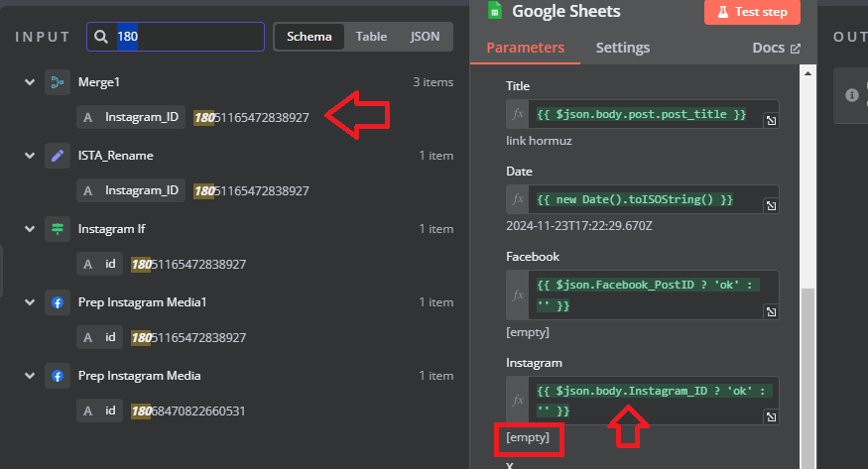868x469 pixels.
Task: Open the Docs link
Action: 776,49
